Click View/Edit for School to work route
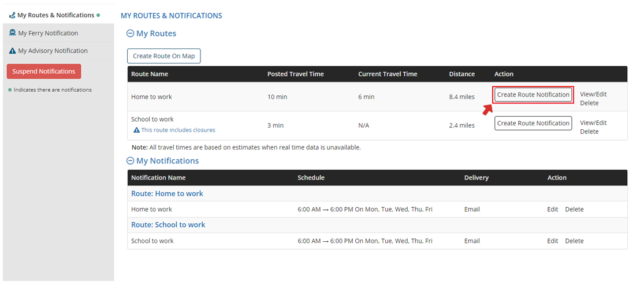Image resolution: width=644 pixels, height=288 pixels. [593, 123]
